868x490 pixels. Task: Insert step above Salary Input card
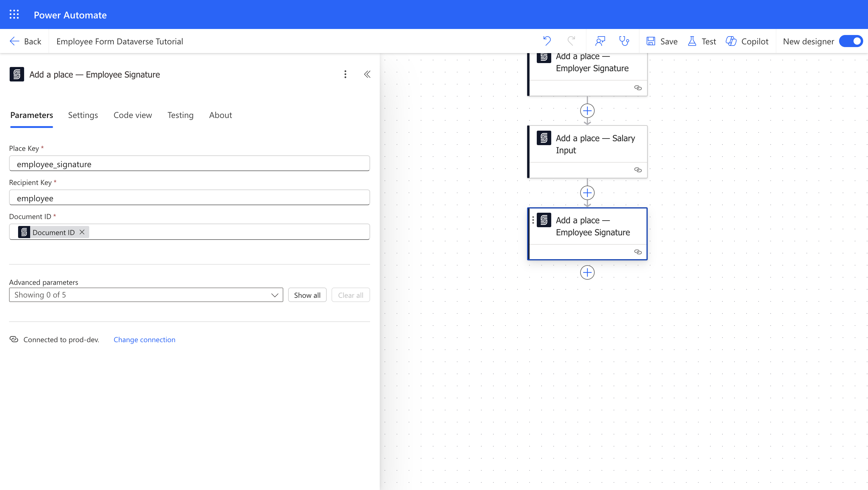587,111
